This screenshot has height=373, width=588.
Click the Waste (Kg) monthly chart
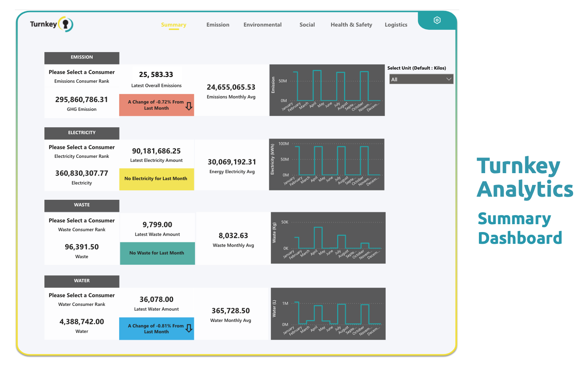[328, 238]
